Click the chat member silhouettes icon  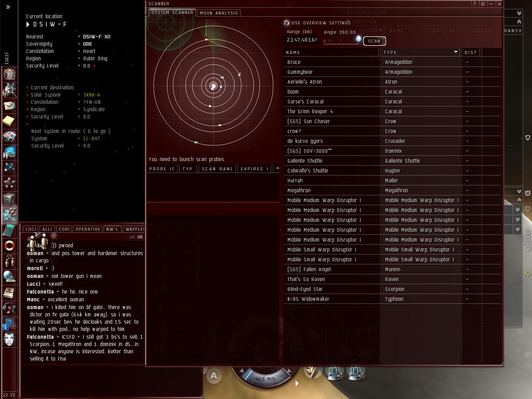(x=37, y=241)
